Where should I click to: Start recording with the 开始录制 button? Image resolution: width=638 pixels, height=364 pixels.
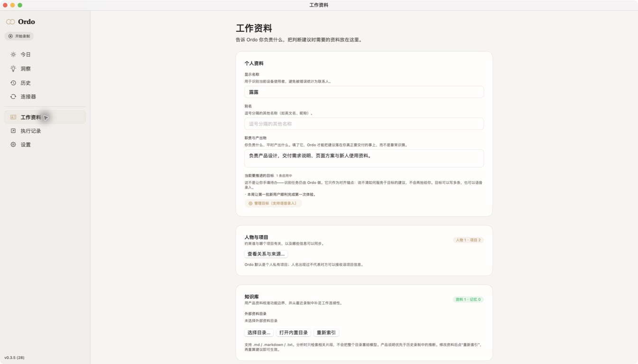click(x=19, y=36)
